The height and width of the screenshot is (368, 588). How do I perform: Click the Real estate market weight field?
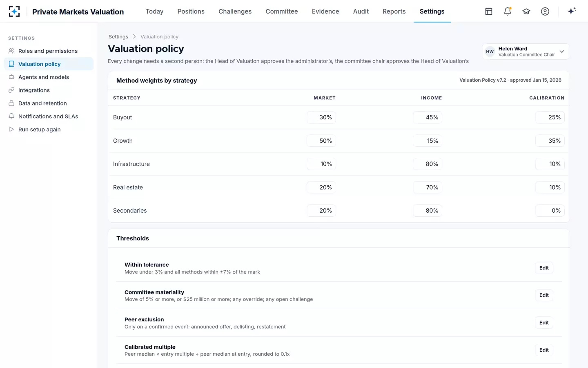(x=321, y=187)
